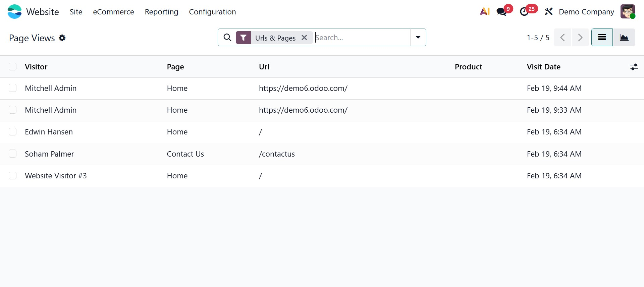This screenshot has height=287, width=644.
Task: Switch to list view
Action: 602,38
